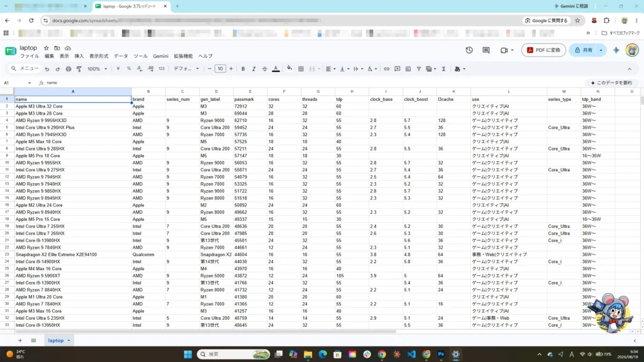The height and width of the screenshot is (362, 644).
Task: Open the Gemini sparkle side panel
Action: (x=616, y=50)
